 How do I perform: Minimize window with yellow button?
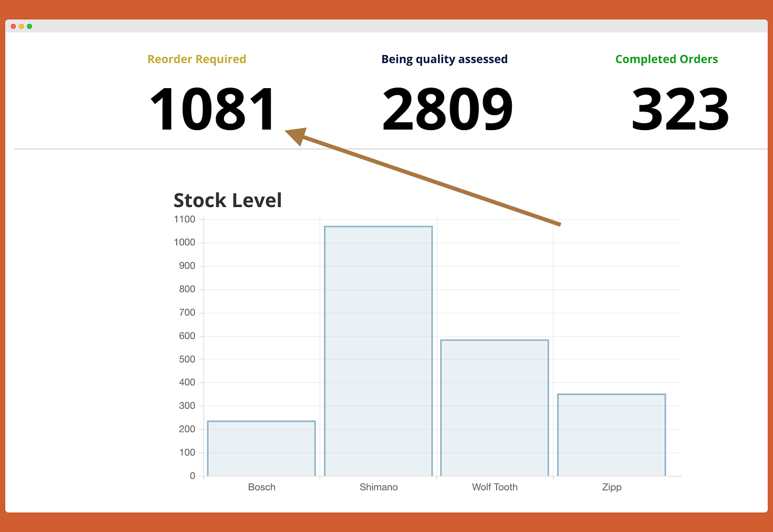pyautogui.click(x=21, y=26)
